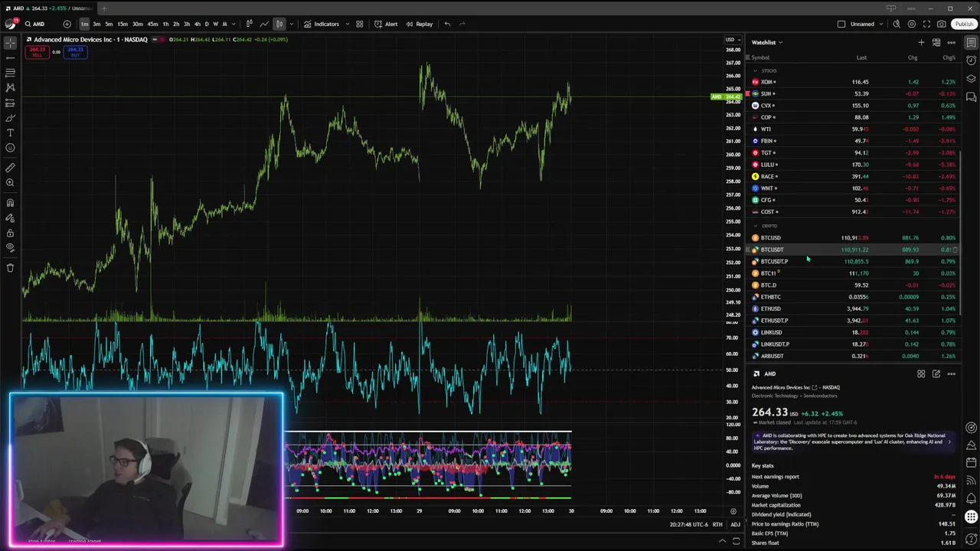Expand the chart type dropdown arrow
This screenshot has height=551, width=980.
tap(290, 24)
